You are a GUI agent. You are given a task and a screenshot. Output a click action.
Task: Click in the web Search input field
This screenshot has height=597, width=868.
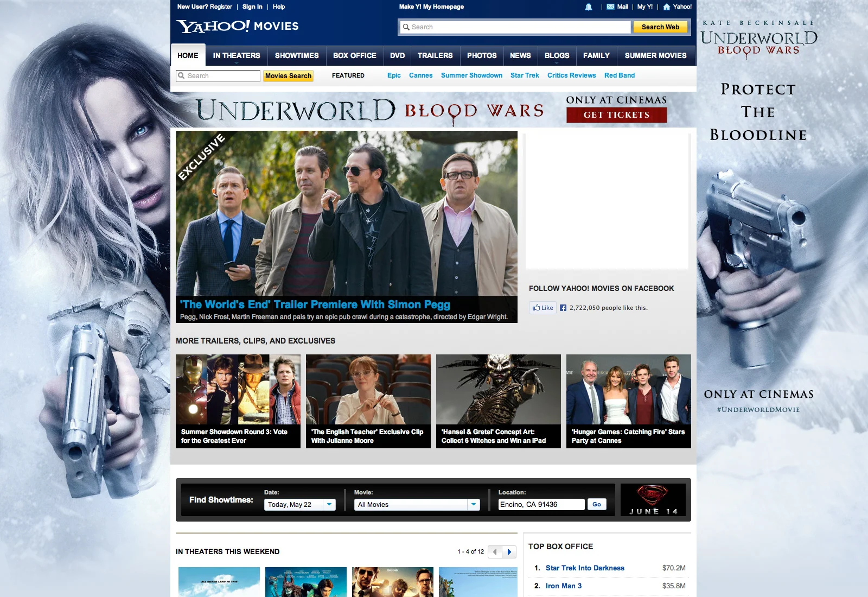(x=515, y=27)
